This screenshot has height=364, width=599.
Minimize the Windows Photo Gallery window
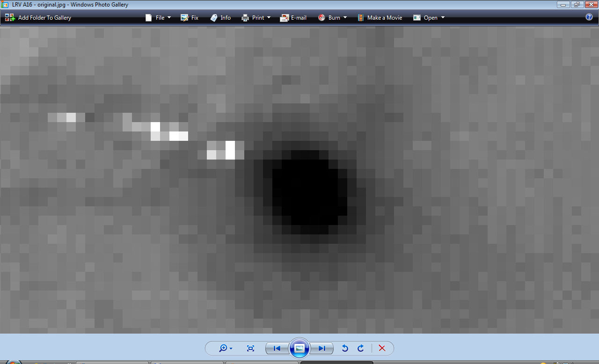563,5
